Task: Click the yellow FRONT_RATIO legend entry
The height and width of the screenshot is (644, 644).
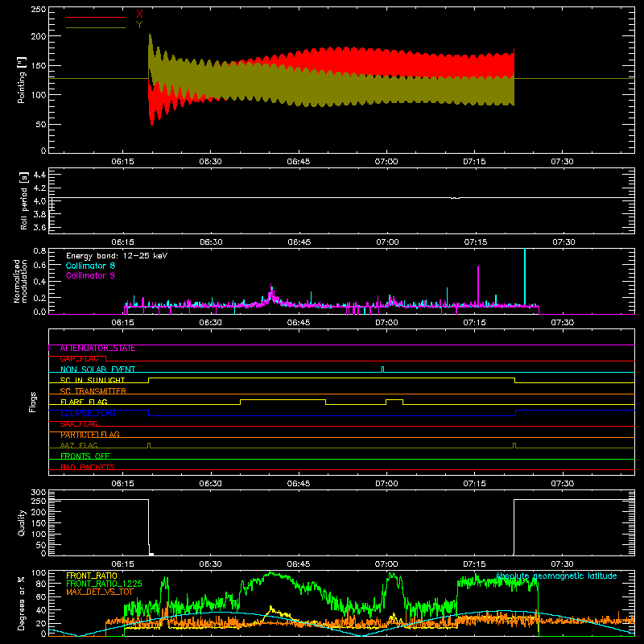Action: point(92,576)
